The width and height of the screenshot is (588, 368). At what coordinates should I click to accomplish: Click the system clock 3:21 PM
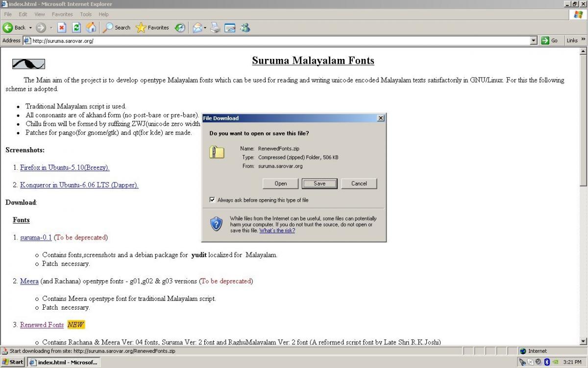572,362
